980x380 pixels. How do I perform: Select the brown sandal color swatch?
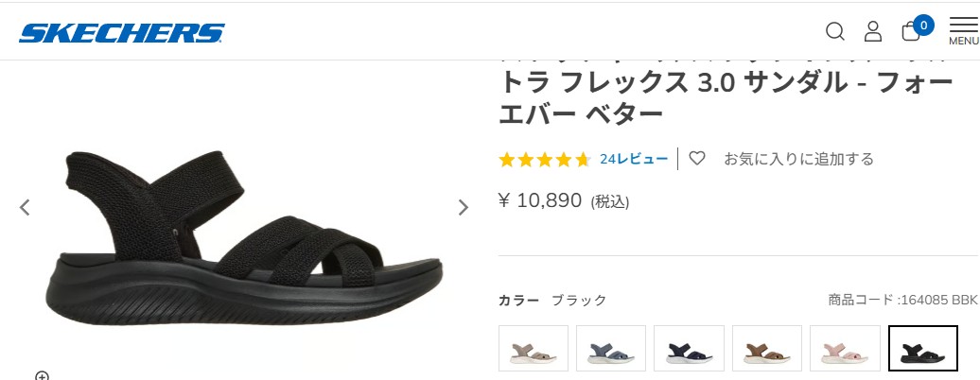tap(766, 349)
